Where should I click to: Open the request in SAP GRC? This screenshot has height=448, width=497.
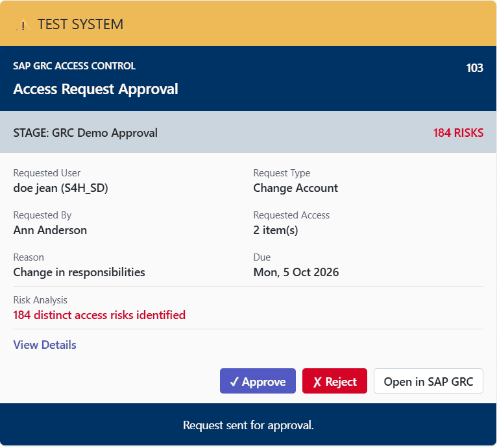tap(428, 381)
